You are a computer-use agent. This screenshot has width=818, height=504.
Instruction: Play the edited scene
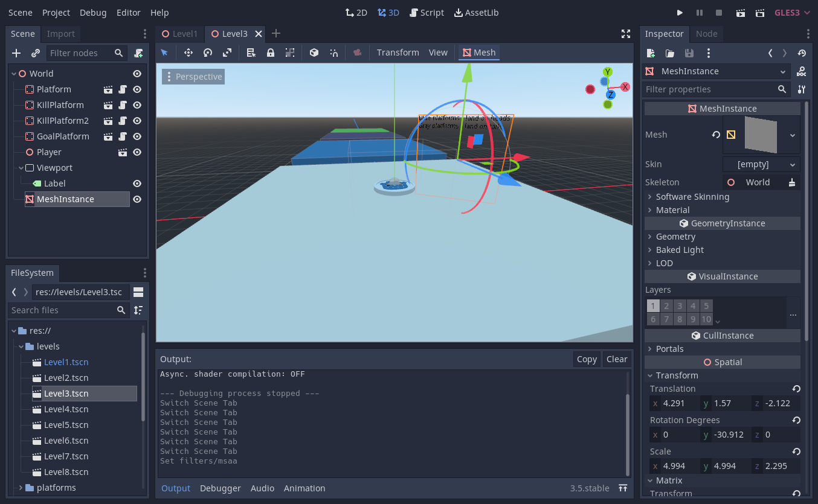pyautogui.click(x=741, y=13)
